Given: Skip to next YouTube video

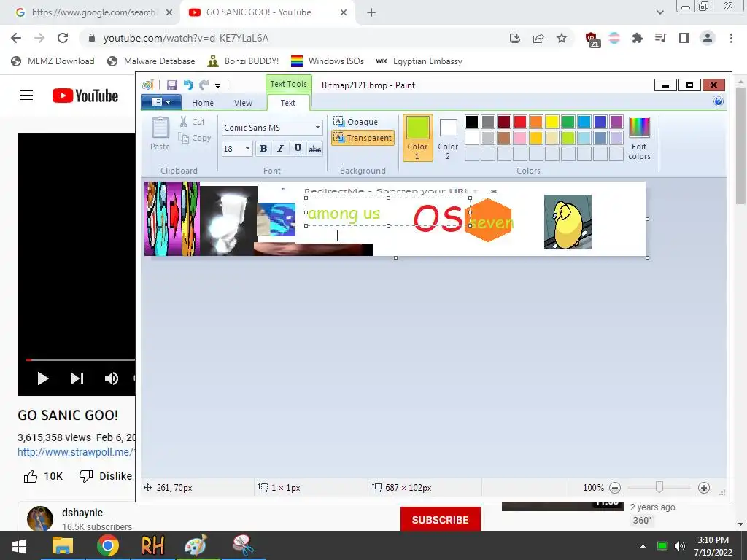Looking at the screenshot, I should click(77, 378).
